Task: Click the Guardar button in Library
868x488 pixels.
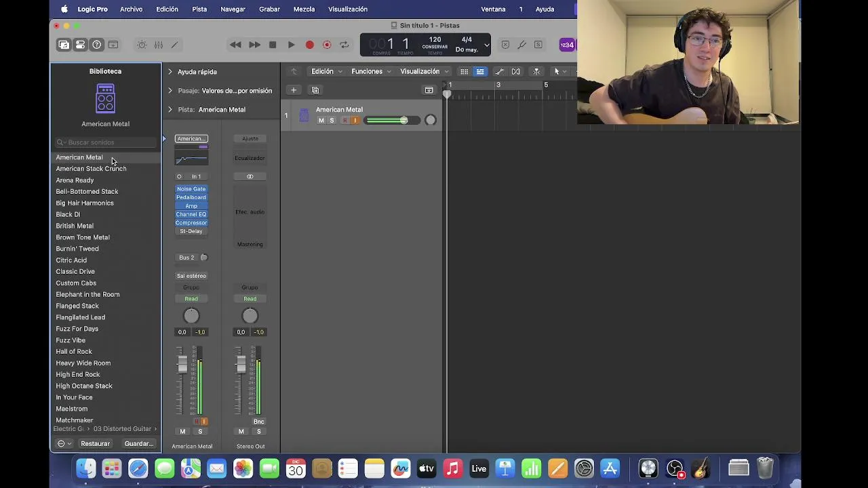Action: 139,444
